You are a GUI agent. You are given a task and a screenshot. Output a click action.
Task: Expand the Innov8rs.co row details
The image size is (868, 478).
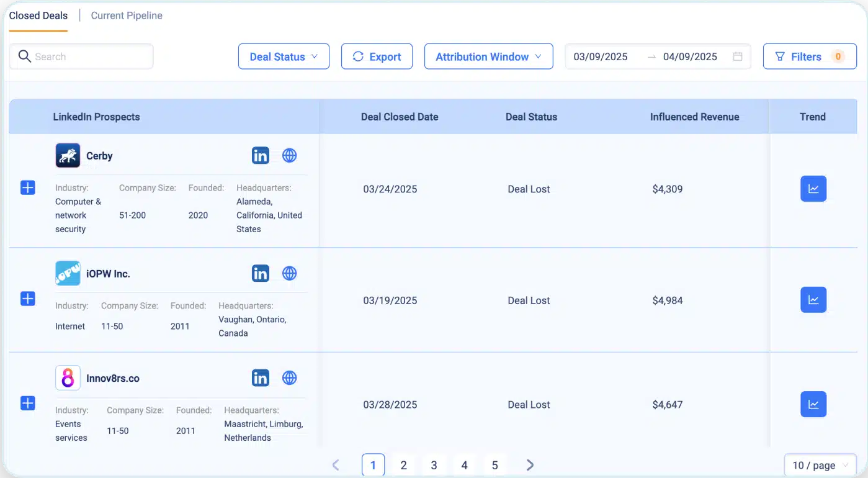point(28,404)
